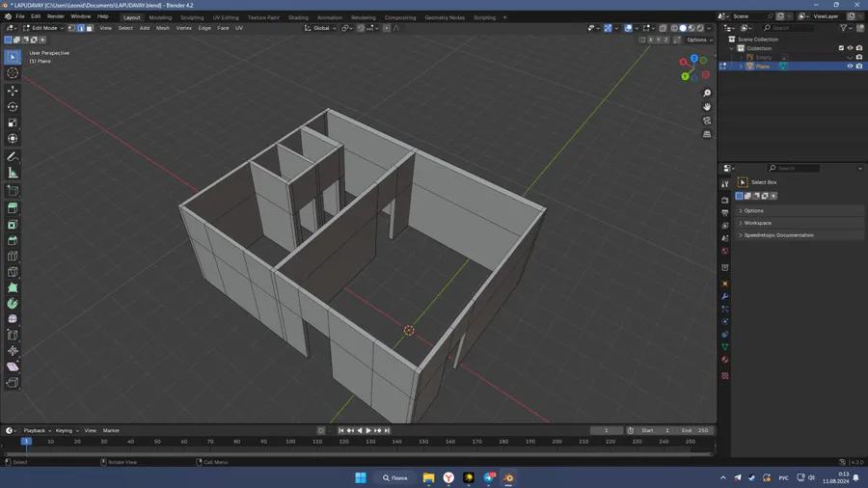
Task: Select the Bevel tool
Action: [13, 241]
